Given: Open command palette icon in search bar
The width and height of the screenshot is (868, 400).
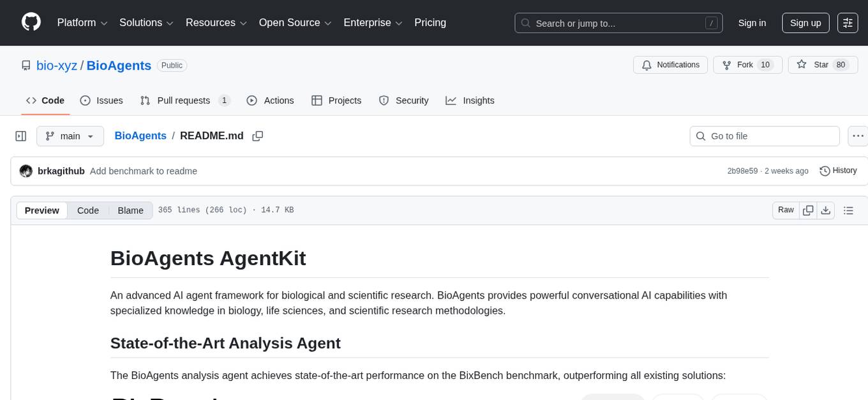Looking at the screenshot, I should click(711, 22).
